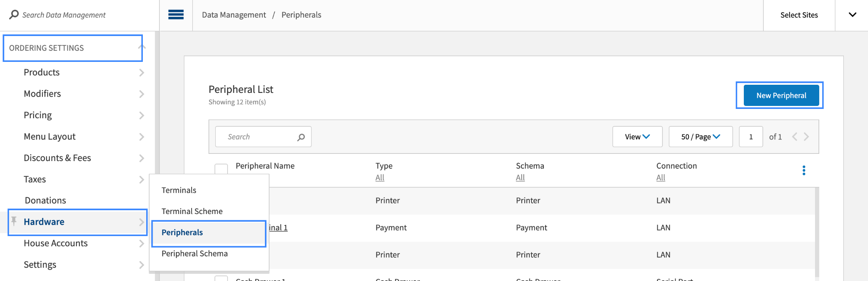This screenshot has height=281, width=868.
Task: Click the All filter under Type
Action: tap(380, 178)
